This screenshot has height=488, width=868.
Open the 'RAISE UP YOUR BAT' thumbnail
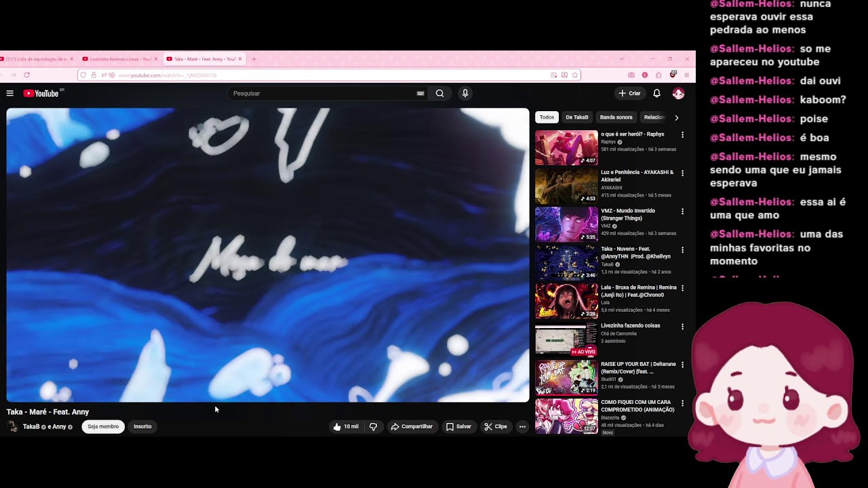pos(566,378)
